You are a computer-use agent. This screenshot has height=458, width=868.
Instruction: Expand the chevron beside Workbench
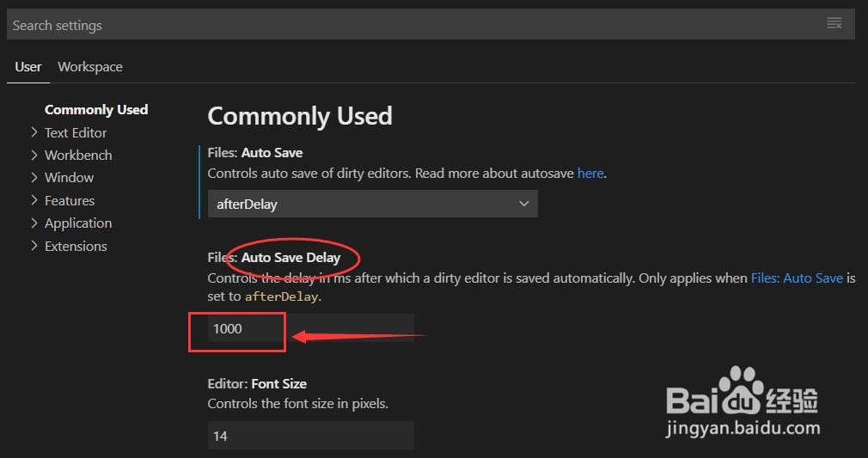click(x=34, y=155)
